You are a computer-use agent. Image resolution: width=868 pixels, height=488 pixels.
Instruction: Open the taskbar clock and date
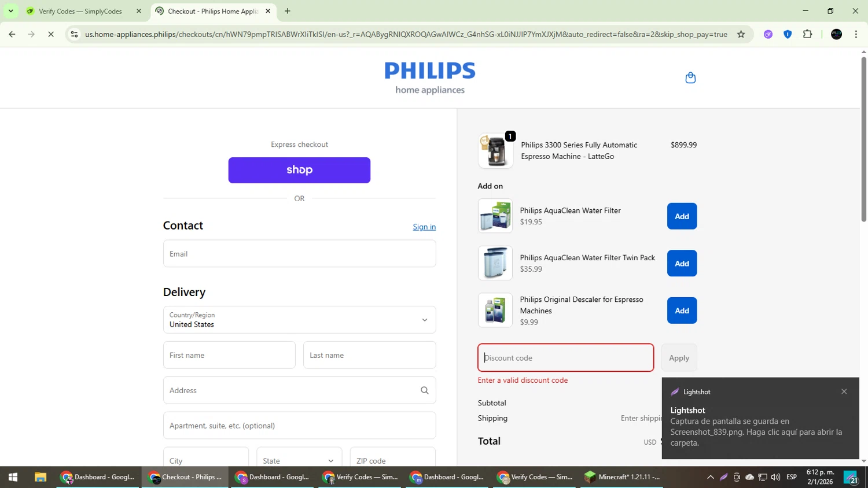pos(820,477)
